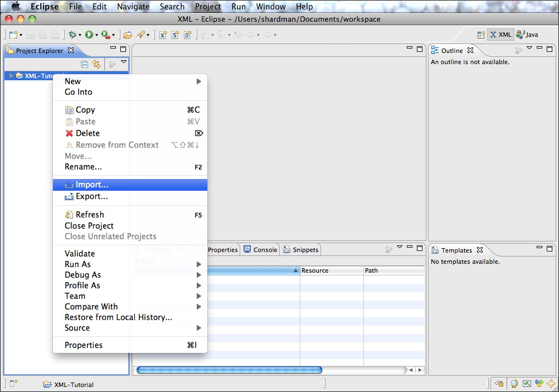Click the Open folder toolbar icon

pyautogui.click(x=128, y=35)
